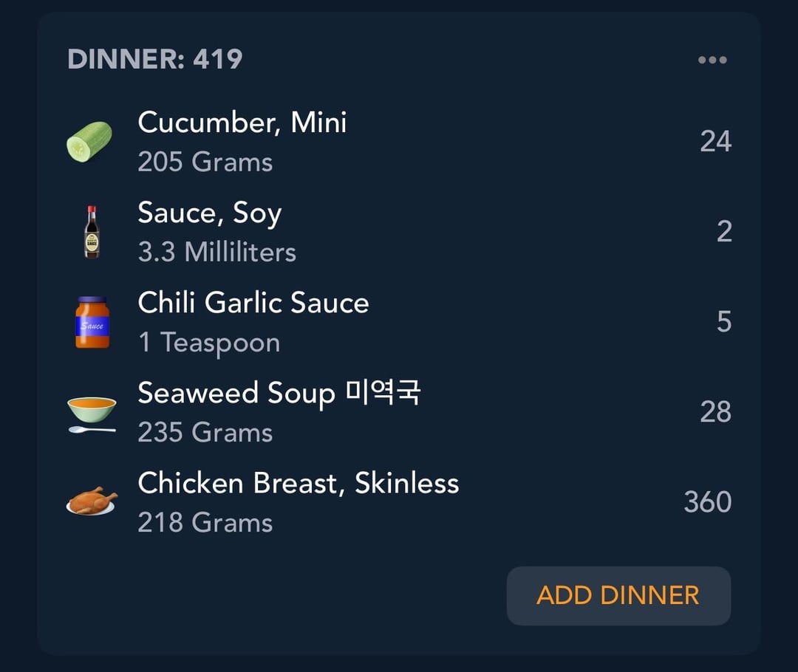Click the 205 Grams serving size
Image resolution: width=798 pixels, height=672 pixels.
205,162
